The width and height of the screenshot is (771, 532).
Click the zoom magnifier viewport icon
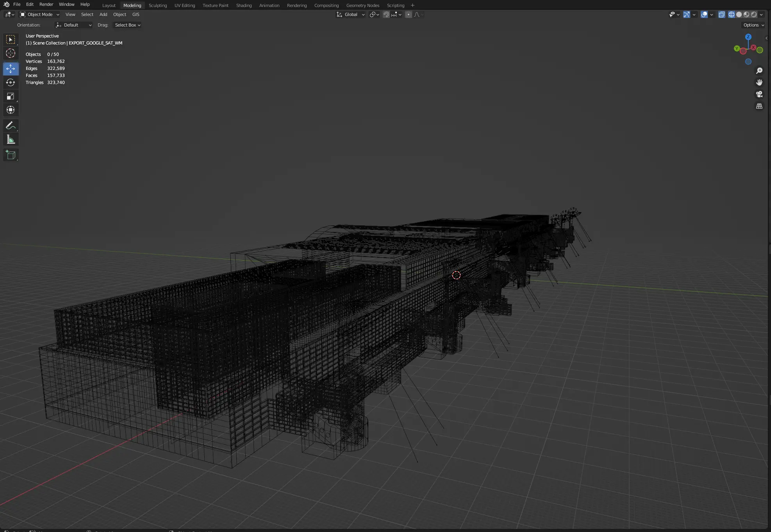(759, 71)
